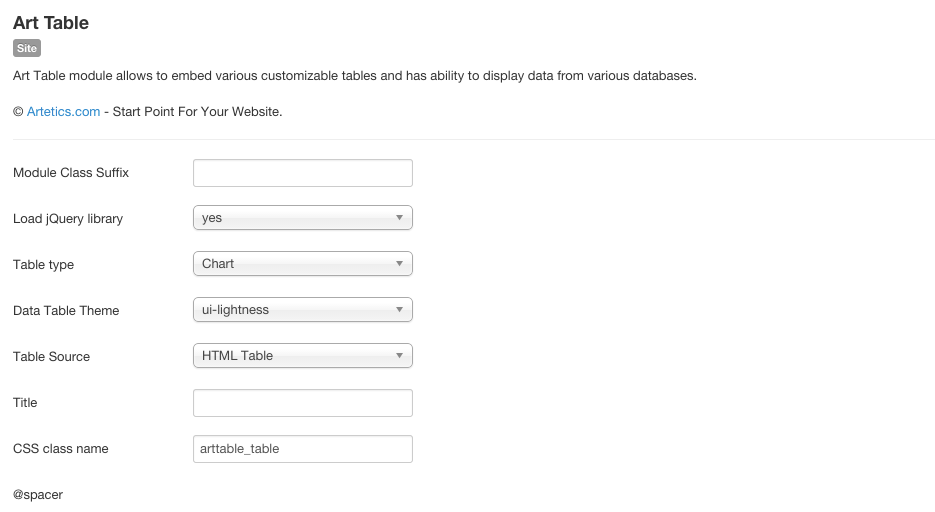
Task: Click the CSS class name label
Action: (x=61, y=449)
